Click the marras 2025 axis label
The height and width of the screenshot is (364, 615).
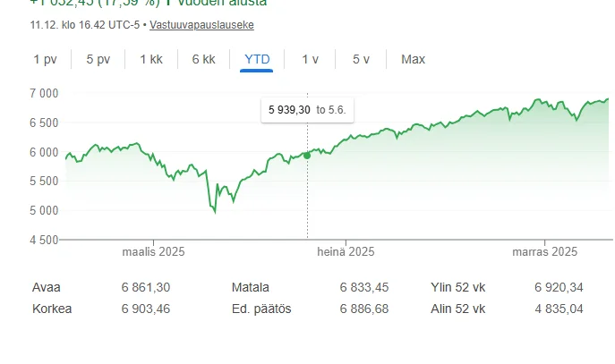[x=545, y=252]
